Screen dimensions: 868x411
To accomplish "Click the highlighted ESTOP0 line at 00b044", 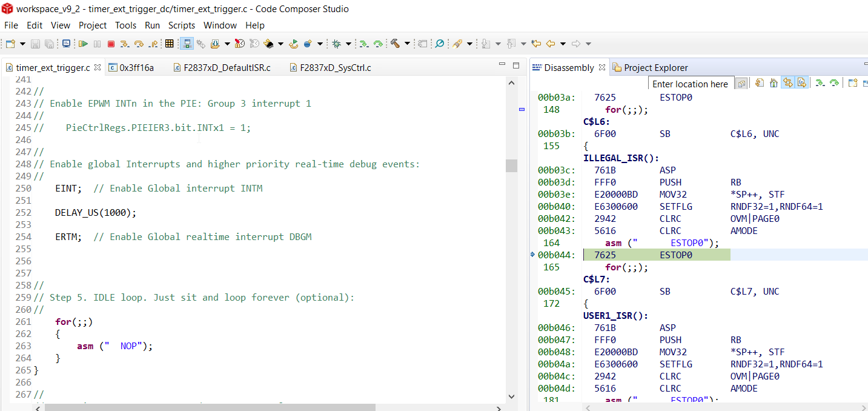I will 657,255.
